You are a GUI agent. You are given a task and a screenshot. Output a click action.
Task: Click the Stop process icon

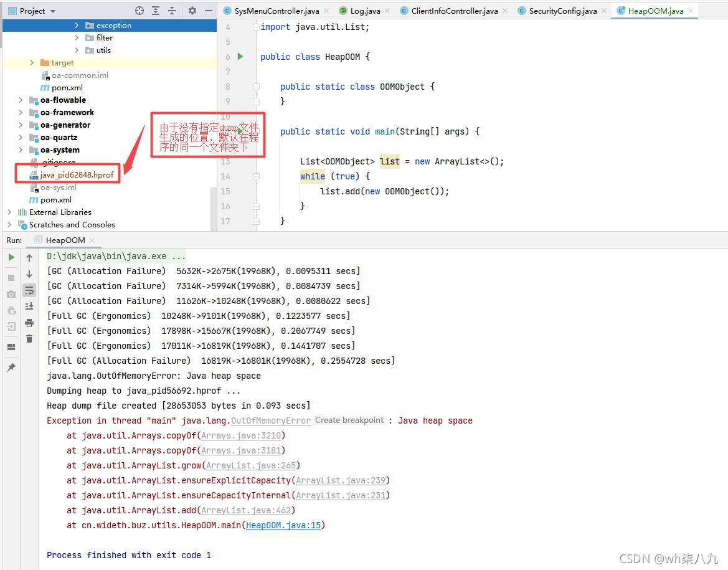(12, 277)
